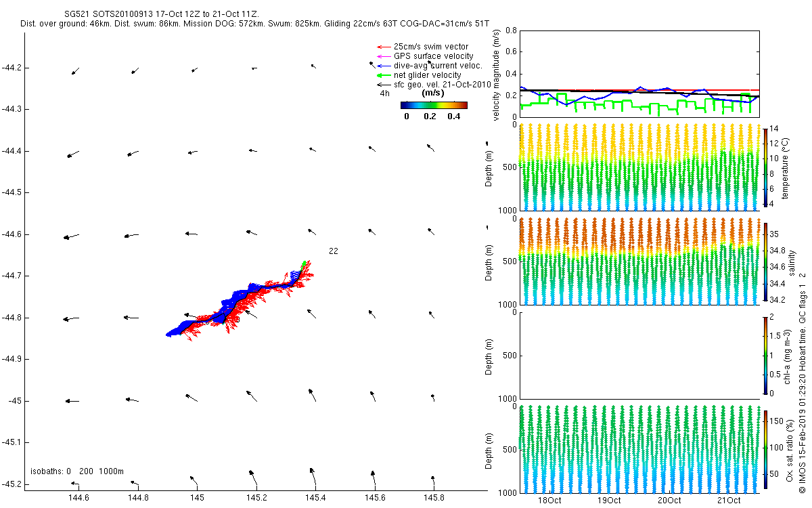The image size is (812, 508).
Task: Click the '20Oct' time axis label
Action: pos(669,501)
